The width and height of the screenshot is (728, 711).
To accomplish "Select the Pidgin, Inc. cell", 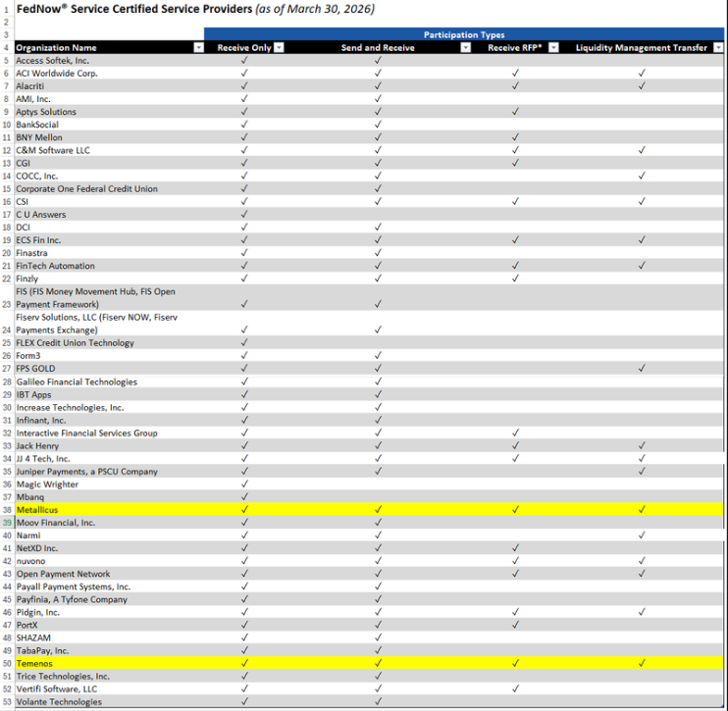I will pyautogui.click(x=110, y=613).
